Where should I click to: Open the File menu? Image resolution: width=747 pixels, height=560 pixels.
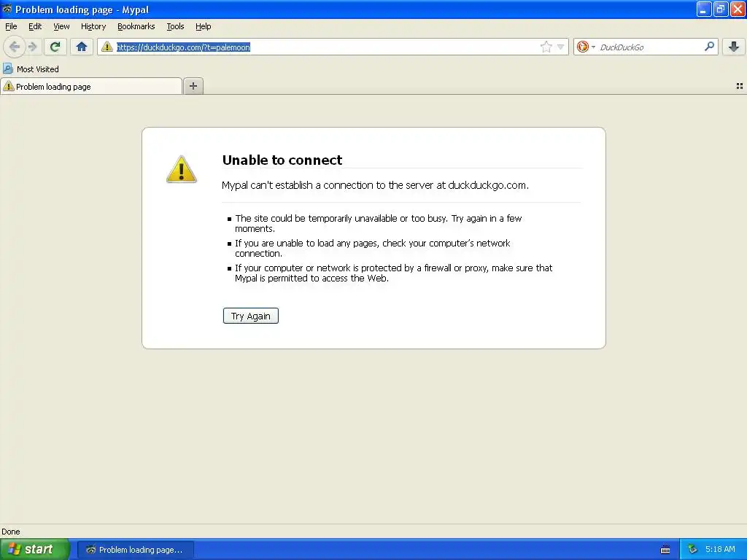click(11, 26)
